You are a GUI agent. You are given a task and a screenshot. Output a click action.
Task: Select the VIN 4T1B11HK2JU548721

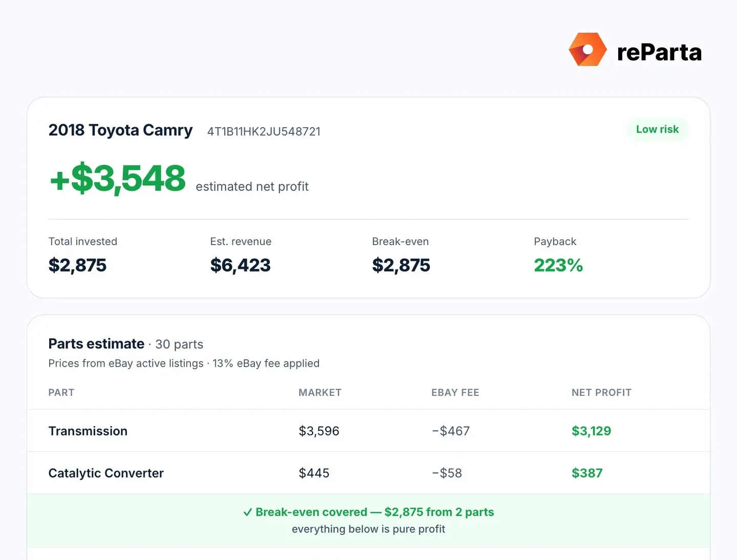264,131
